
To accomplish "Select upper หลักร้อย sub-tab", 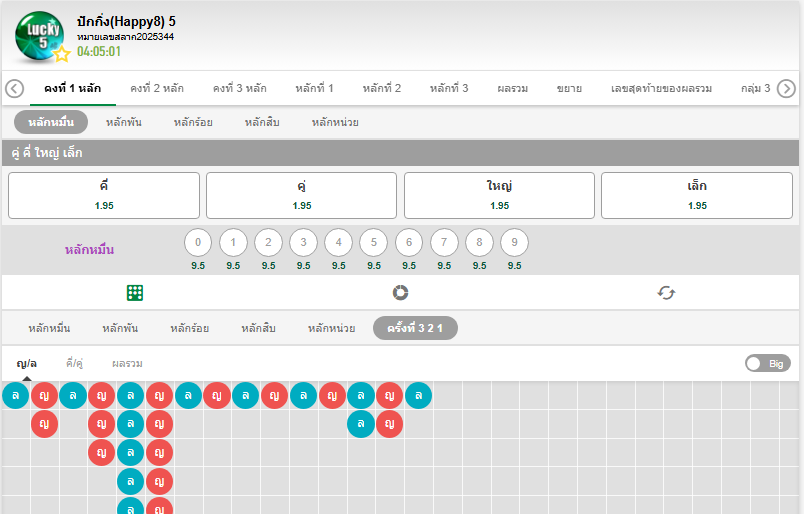I will pos(193,122).
